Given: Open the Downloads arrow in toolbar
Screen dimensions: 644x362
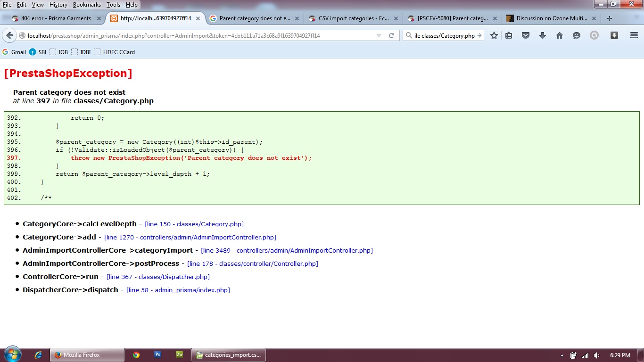Looking at the screenshot, I should [x=543, y=35].
